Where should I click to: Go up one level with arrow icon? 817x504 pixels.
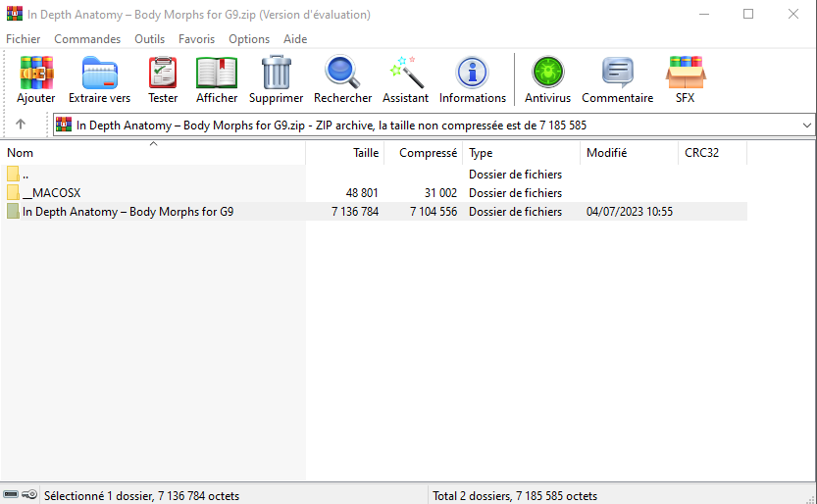pyautogui.click(x=21, y=124)
